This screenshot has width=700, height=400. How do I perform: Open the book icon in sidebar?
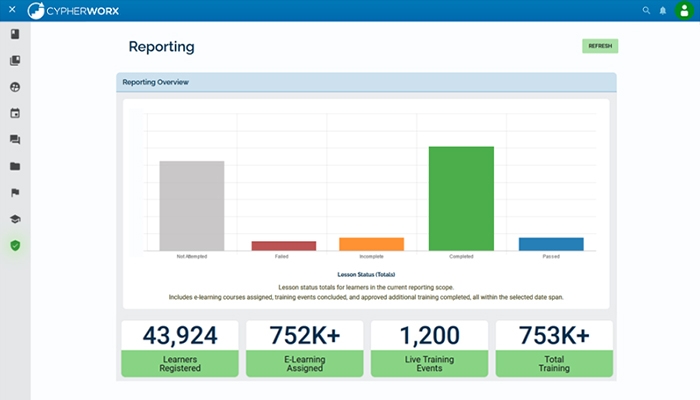coord(15,34)
